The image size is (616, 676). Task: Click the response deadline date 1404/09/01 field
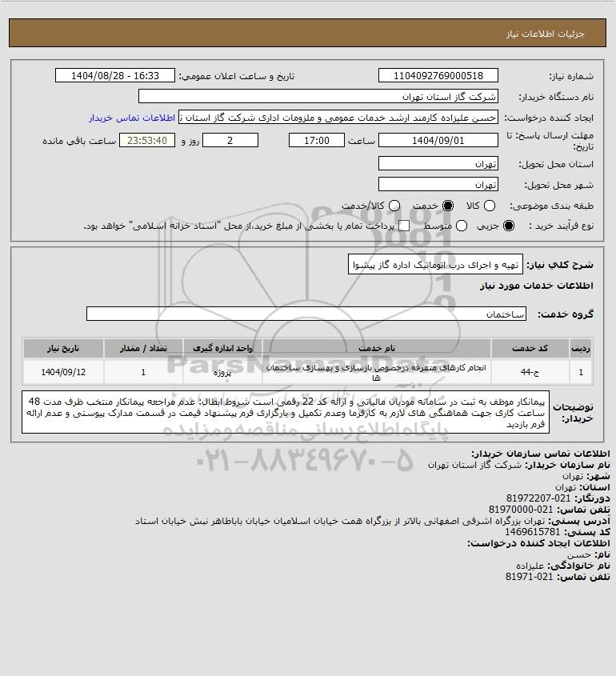438,141
